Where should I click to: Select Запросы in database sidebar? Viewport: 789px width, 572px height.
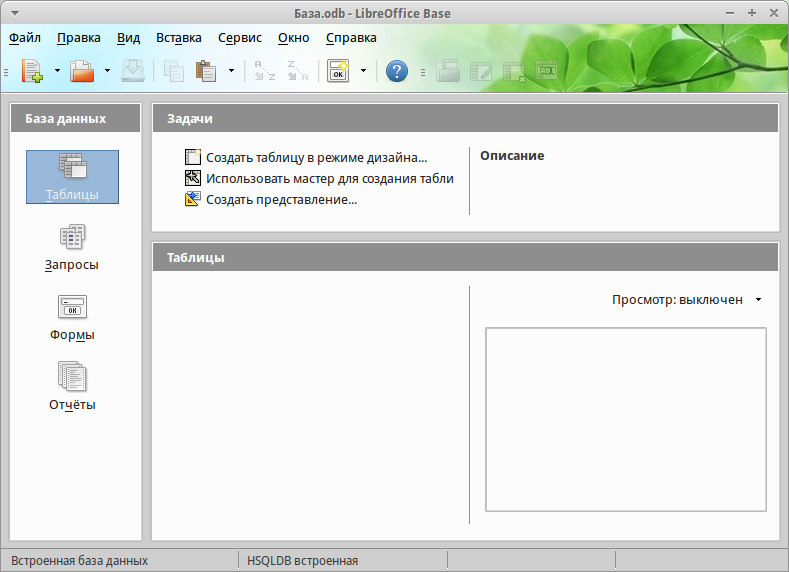pos(72,247)
